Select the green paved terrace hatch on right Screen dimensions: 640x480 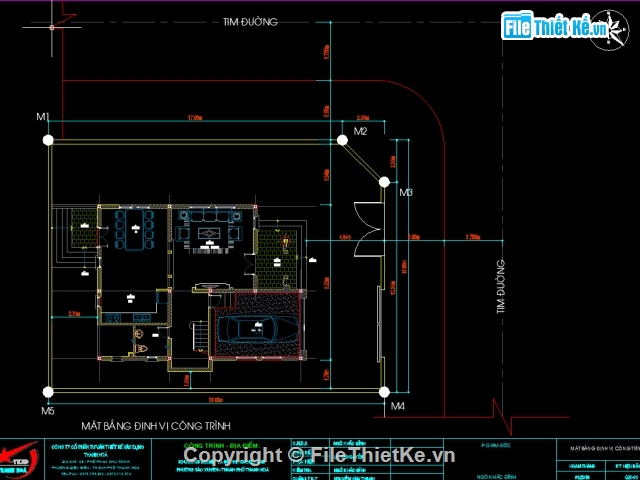tap(278, 259)
